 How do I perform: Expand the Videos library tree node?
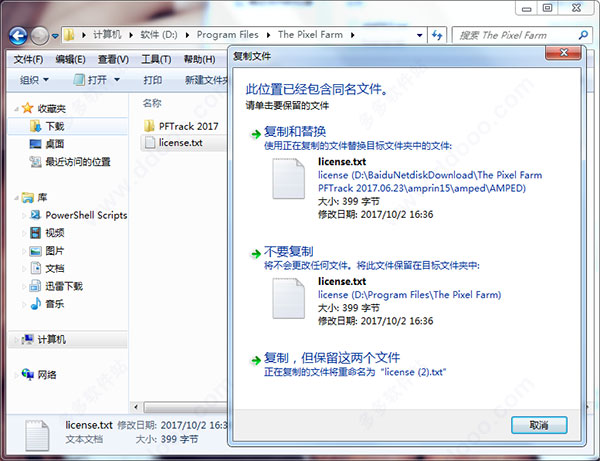[x=22, y=232]
